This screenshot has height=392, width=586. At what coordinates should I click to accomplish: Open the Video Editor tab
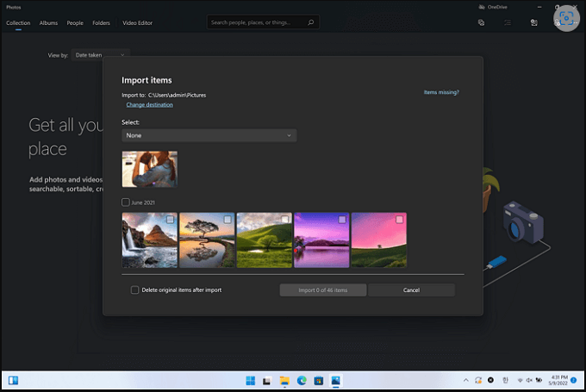click(138, 22)
